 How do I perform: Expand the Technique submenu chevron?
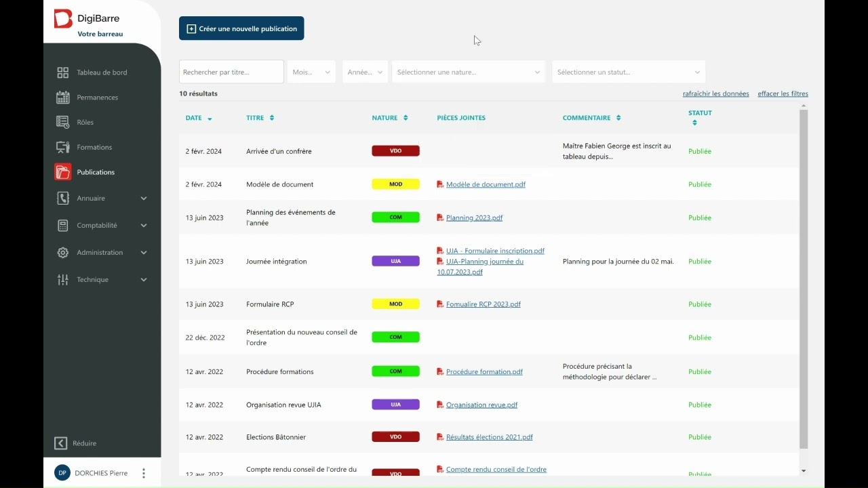coord(144,280)
